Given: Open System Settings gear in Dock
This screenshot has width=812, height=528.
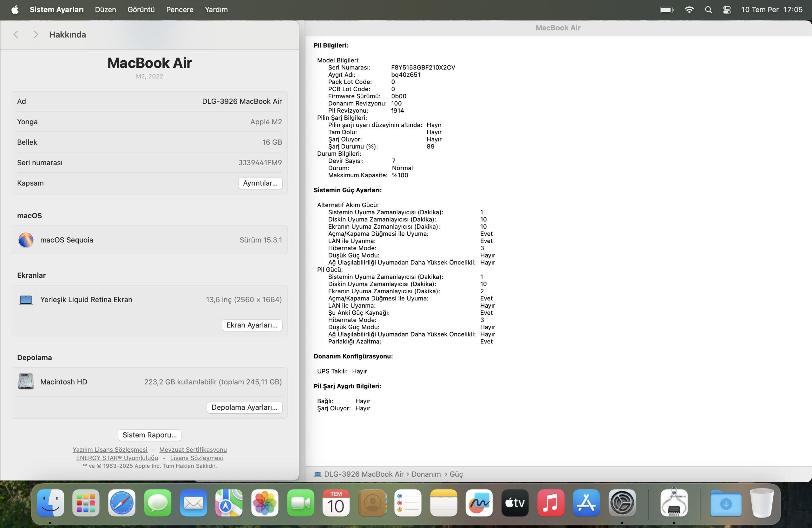Looking at the screenshot, I should coord(622,503).
